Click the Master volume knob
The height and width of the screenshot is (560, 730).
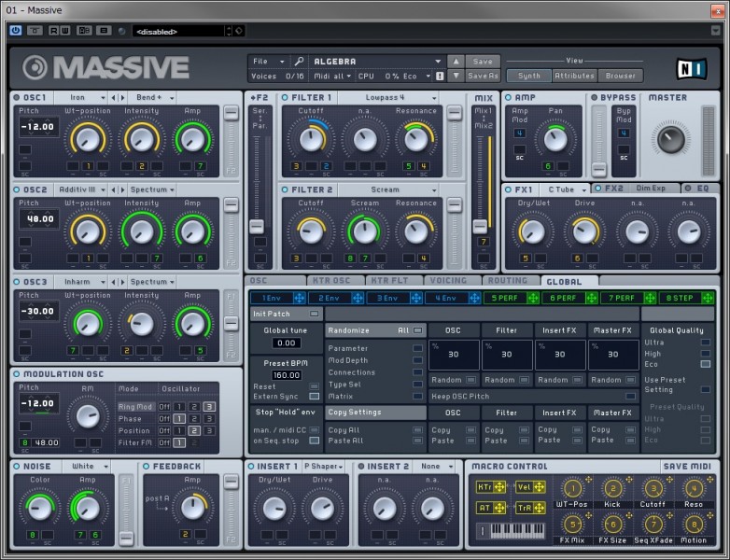click(x=671, y=139)
